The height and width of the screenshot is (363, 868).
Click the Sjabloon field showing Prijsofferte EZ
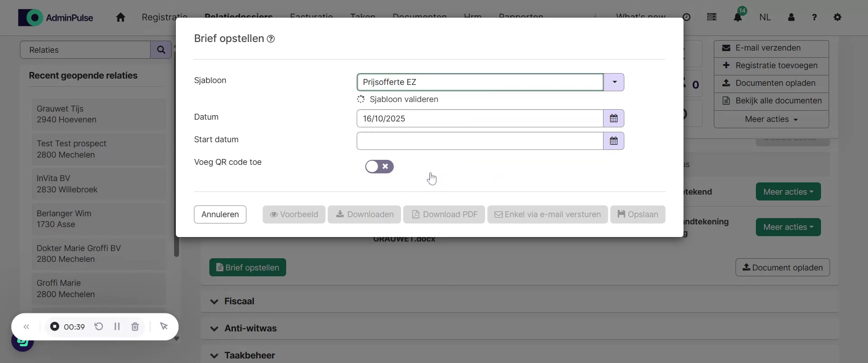point(480,82)
